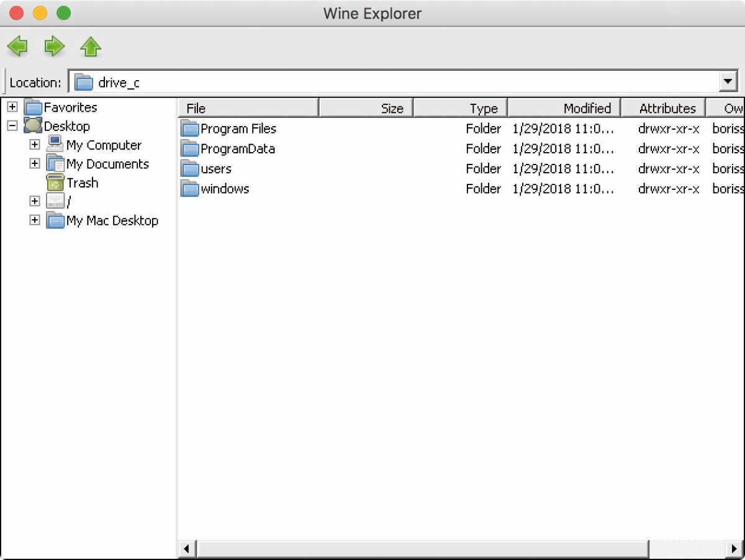745x560 pixels.
Task: Select the Program Files file name
Action: point(238,129)
